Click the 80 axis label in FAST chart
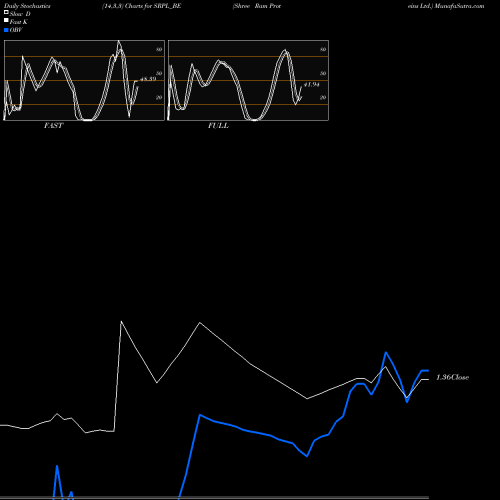Screen dimensions: 500x500 click(x=159, y=49)
